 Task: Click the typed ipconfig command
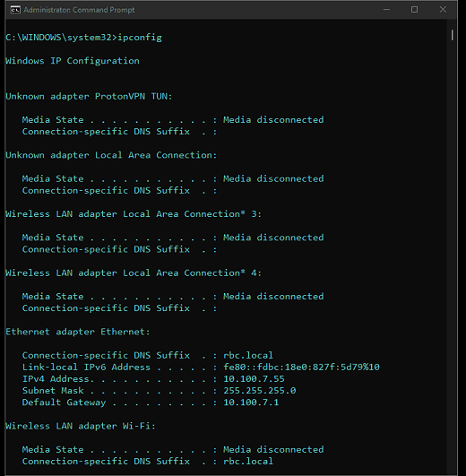pos(140,38)
